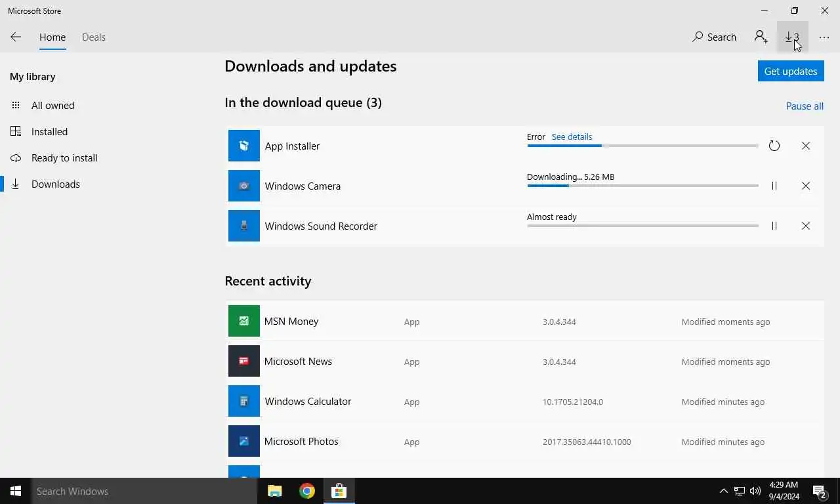
Task: Click the Get updates button
Action: [791, 71]
